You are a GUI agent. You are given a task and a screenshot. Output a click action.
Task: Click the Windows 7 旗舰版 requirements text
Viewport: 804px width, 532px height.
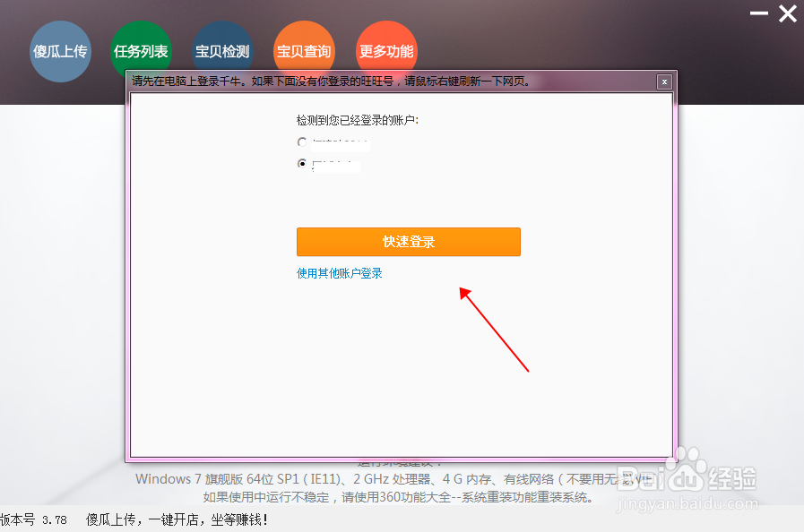pos(394,479)
